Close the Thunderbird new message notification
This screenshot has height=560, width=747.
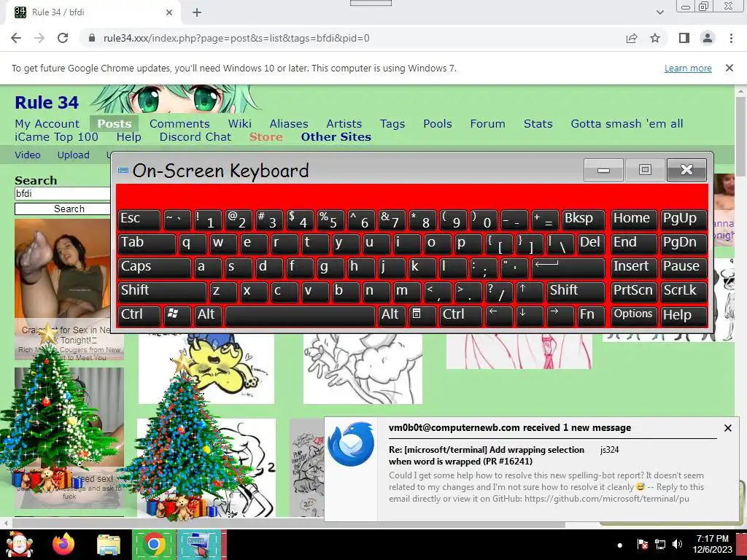click(x=727, y=428)
